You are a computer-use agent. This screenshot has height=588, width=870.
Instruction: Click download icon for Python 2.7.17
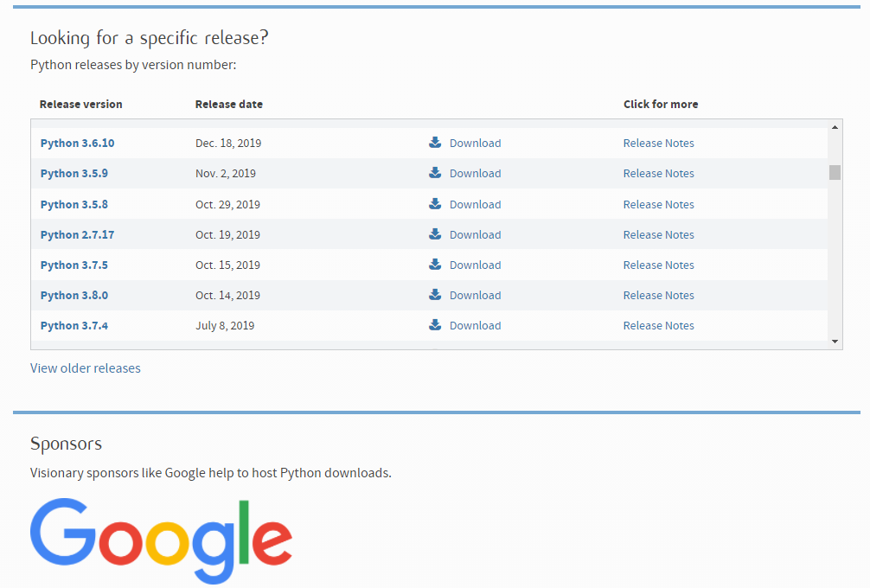[x=435, y=234]
